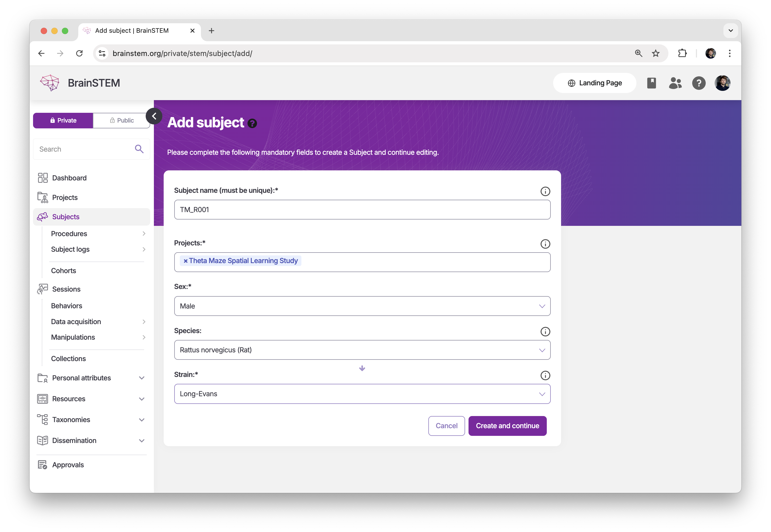Click Create and continue button
Screen dimensions: 771x532
point(507,426)
